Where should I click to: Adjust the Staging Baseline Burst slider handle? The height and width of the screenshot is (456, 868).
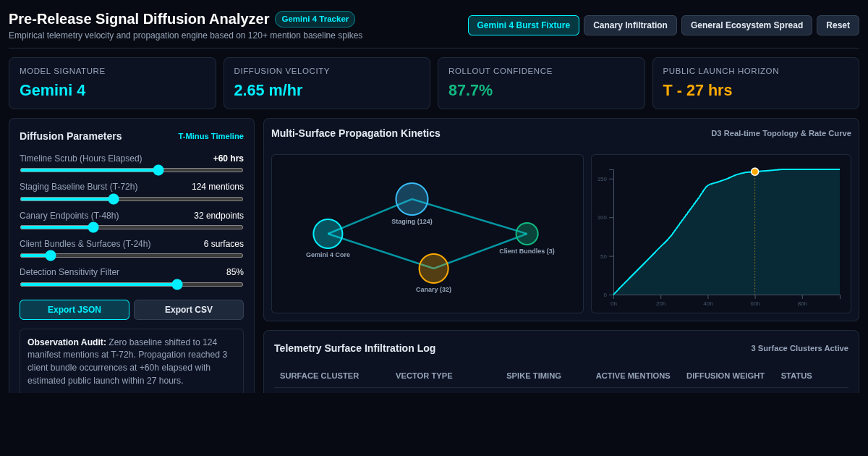(114, 199)
